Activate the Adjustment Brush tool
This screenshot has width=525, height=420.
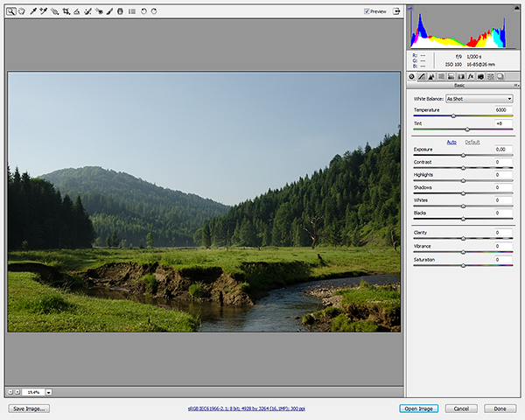[x=109, y=11]
